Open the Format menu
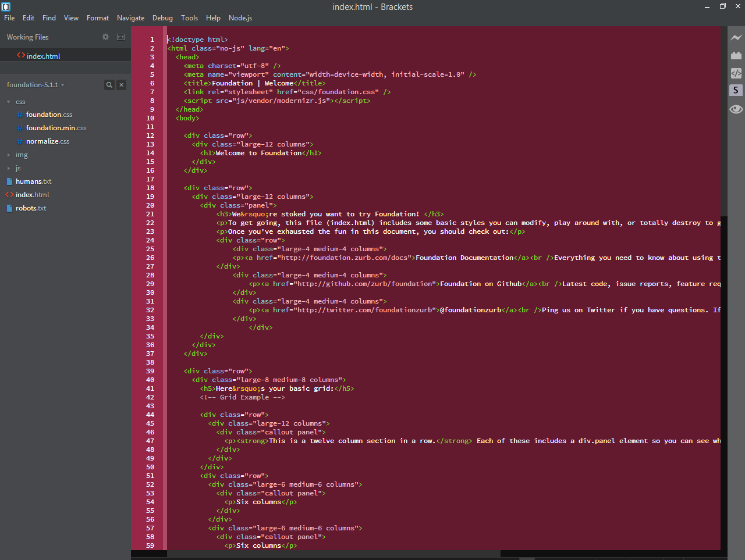This screenshot has width=745, height=560. pyautogui.click(x=98, y=18)
